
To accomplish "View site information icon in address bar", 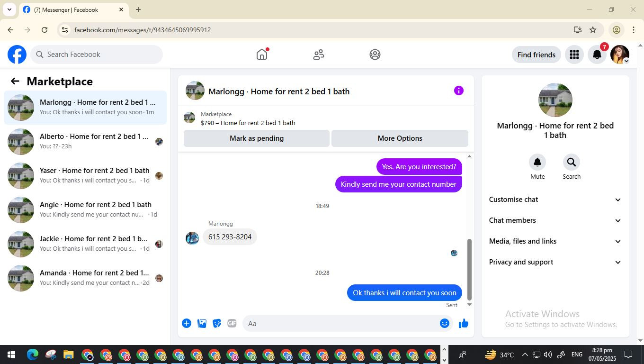I will click(65, 30).
